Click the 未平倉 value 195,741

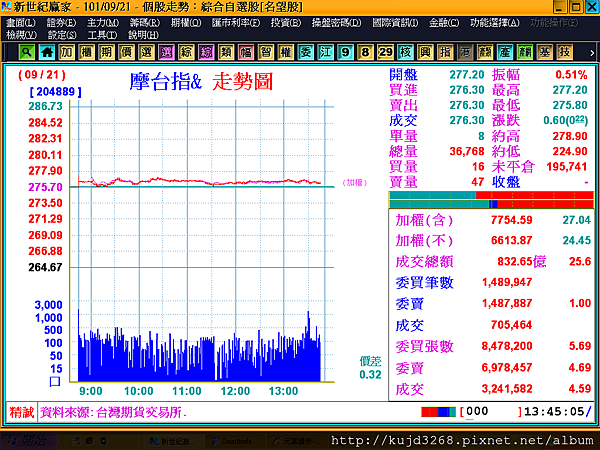566,166
